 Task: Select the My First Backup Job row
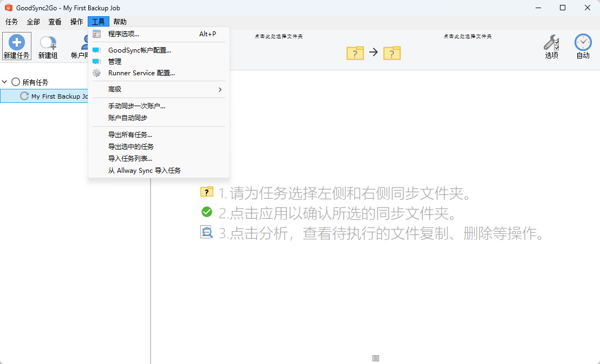pyautogui.click(x=44, y=96)
